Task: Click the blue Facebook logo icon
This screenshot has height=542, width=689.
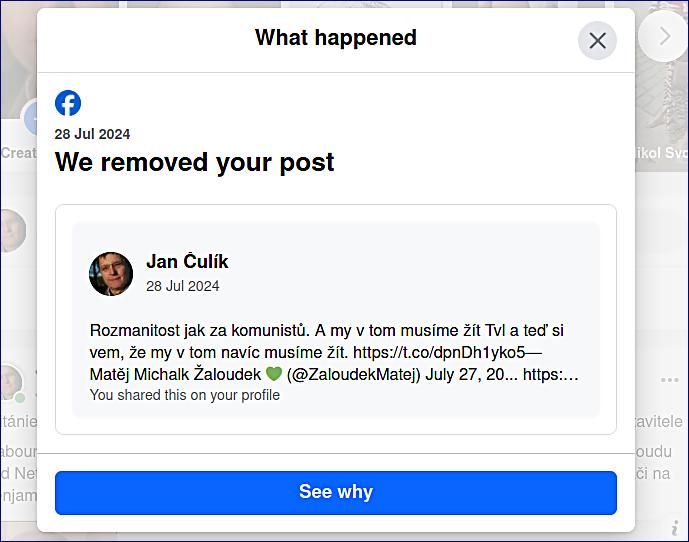Action: pos(68,103)
